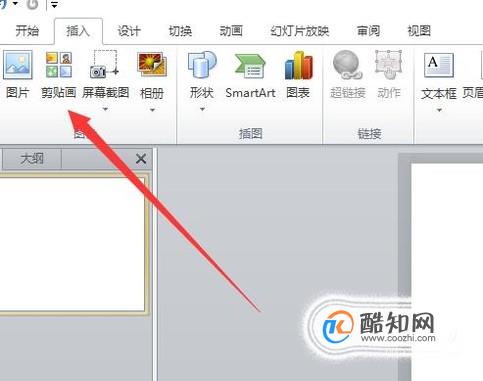Expand the 形状 dropdown arrow
This screenshot has width=483, height=381.
(x=202, y=109)
